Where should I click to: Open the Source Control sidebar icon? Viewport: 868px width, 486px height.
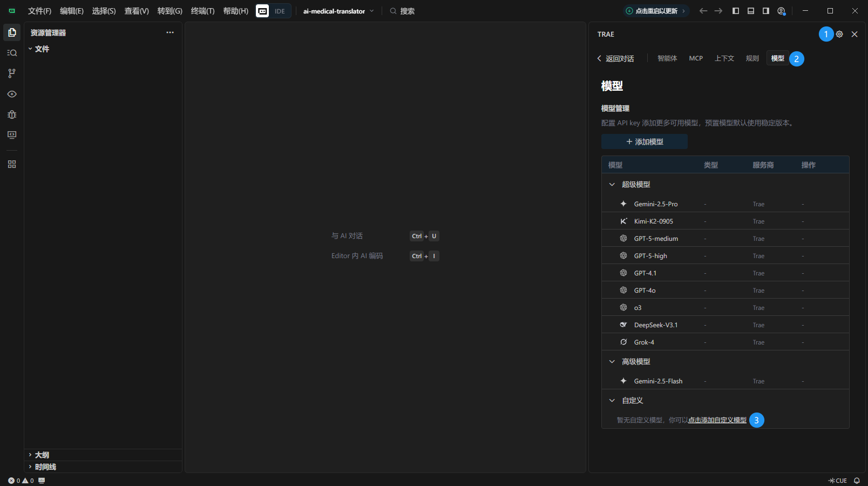coord(12,73)
